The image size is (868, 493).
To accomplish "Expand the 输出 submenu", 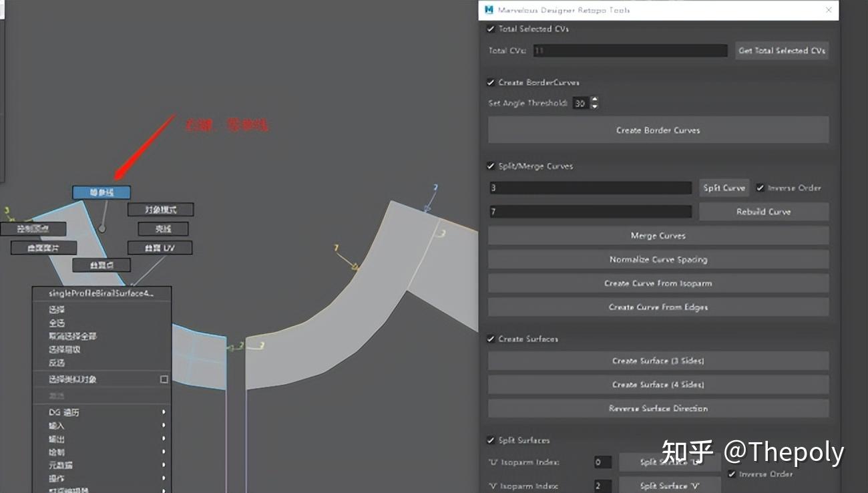I will pyautogui.click(x=101, y=439).
